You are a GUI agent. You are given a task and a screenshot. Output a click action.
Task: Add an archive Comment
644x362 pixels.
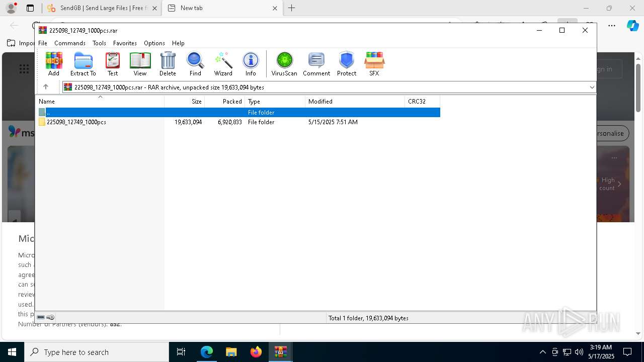(316, 64)
